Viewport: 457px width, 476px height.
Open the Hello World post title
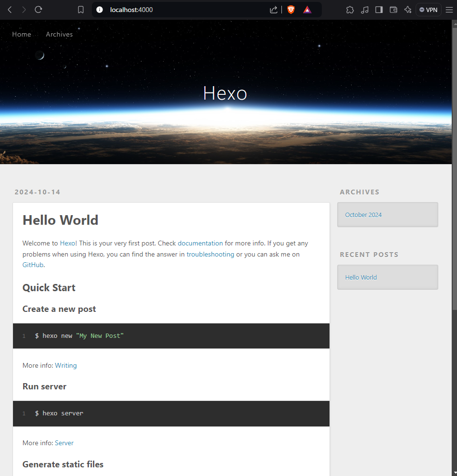click(60, 220)
